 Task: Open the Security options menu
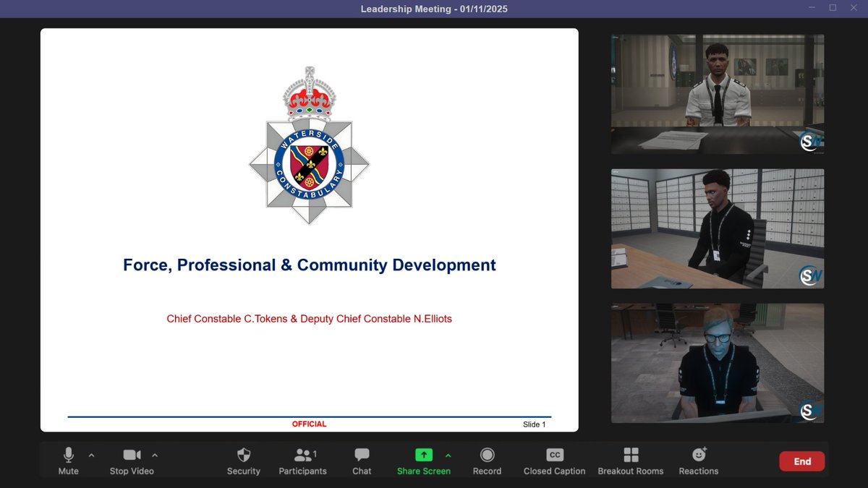(x=243, y=461)
